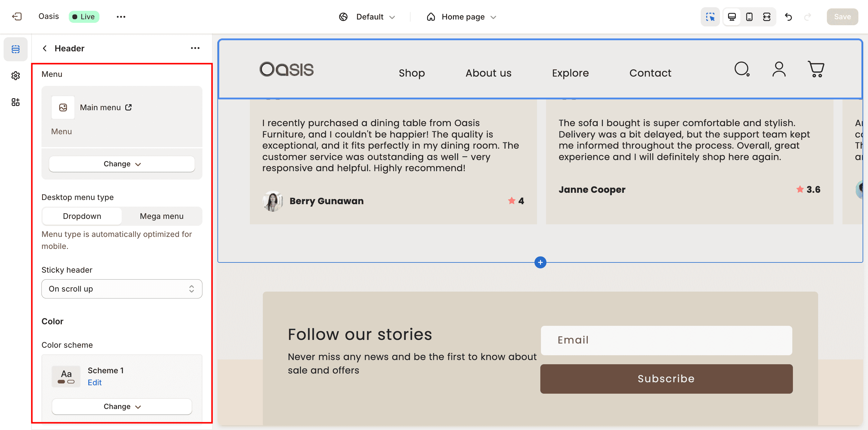Click the cart icon in preview header

[x=816, y=69]
